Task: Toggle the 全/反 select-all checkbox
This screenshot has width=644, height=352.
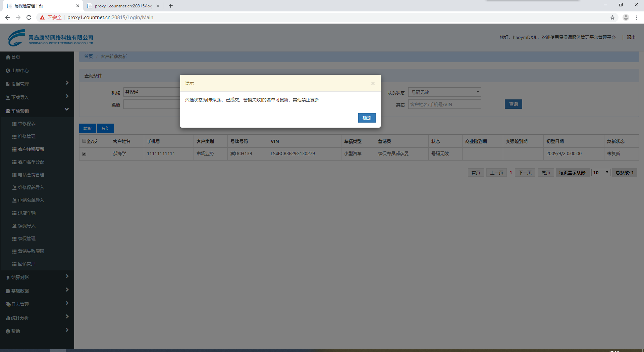Action: (84, 141)
